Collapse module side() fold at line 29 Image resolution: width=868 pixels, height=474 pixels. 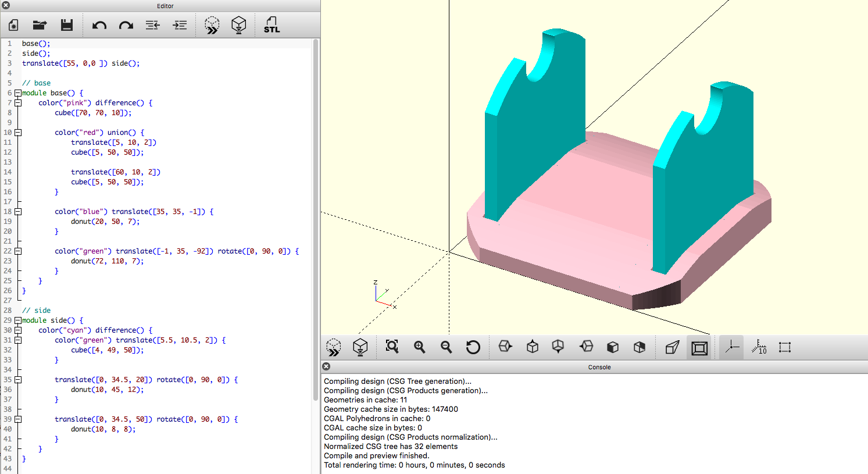tap(18, 320)
